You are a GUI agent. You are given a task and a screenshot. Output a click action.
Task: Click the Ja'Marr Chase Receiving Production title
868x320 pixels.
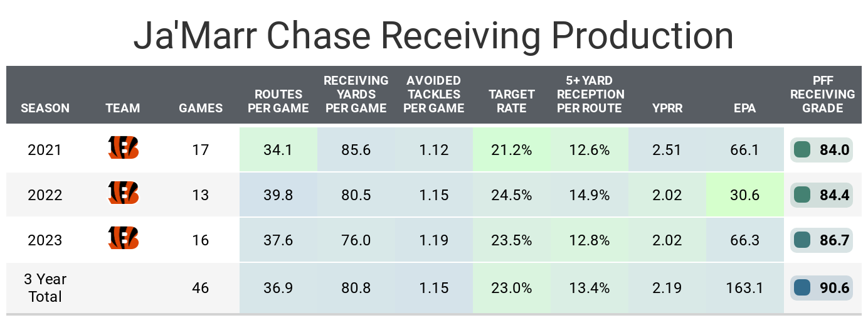tap(433, 36)
